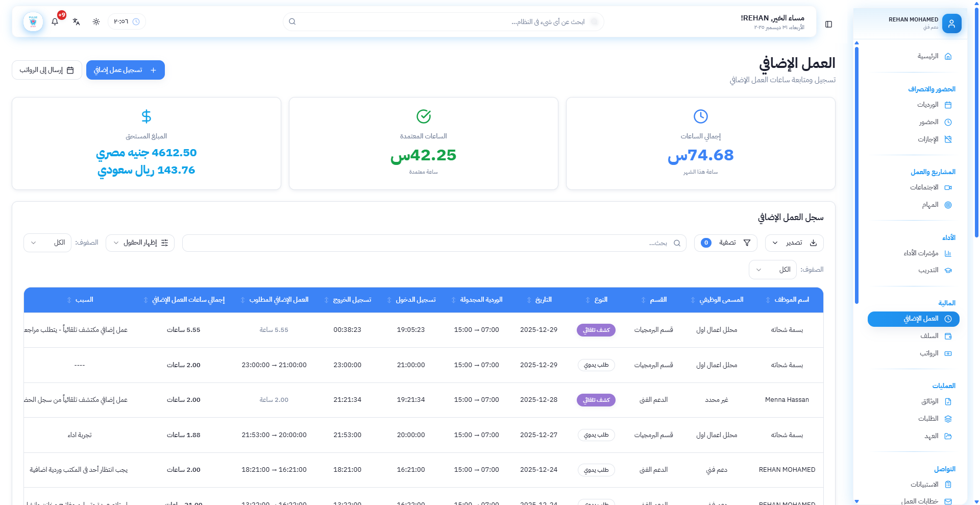The width and height of the screenshot is (980, 505).
Task: Expand the إظهار الحقول columns dropdown
Action: (140, 243)
